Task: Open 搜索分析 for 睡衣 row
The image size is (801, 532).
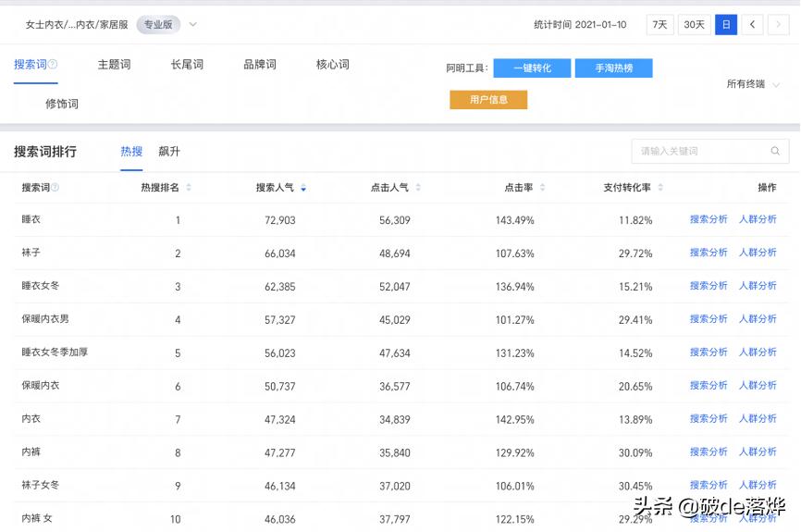Action: [x=708, y=219]
